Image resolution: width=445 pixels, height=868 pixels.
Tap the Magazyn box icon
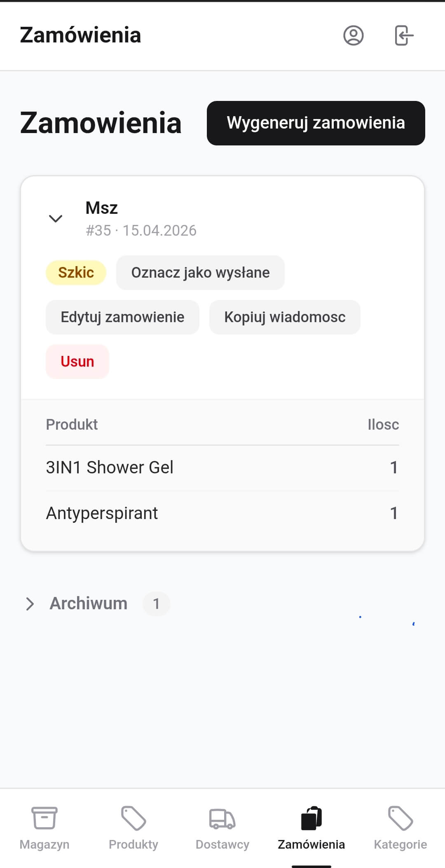(44, 818)
